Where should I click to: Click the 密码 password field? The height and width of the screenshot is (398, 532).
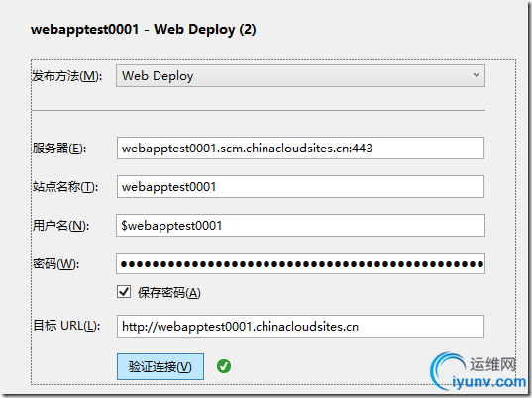click(300, 263)
